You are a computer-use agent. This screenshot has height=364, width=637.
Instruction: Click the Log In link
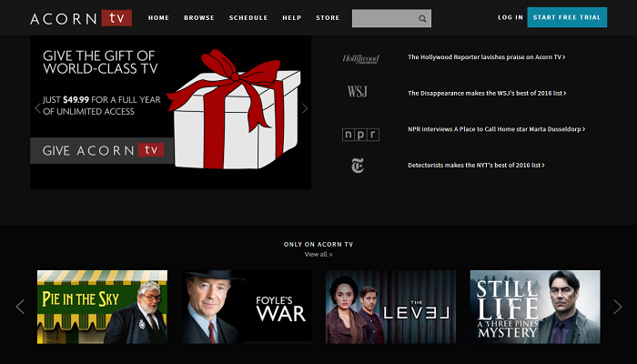pyautogui.click(x=511, y=17)
